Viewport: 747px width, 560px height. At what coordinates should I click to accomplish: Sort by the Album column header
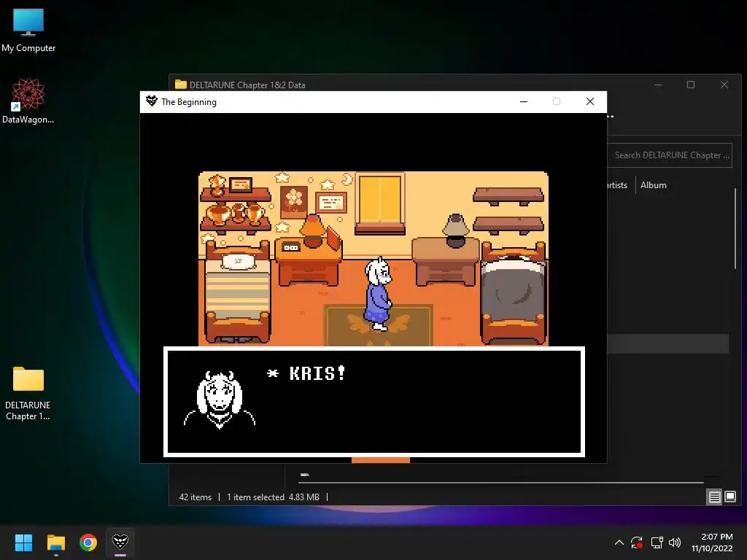pyautogui.click(x=653, y=185)
